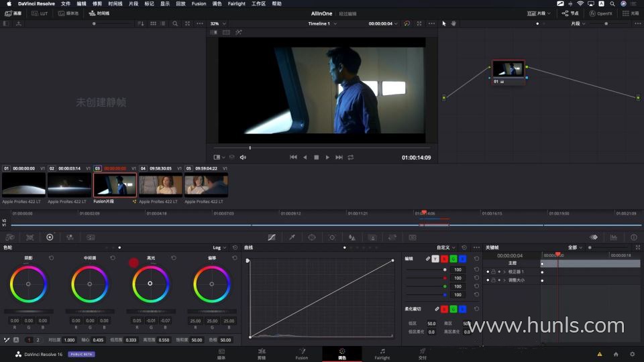The width and height of the screenshot is (644, 362).
Task: Switch to the Fairlight page tab
Action: (382, 353)
